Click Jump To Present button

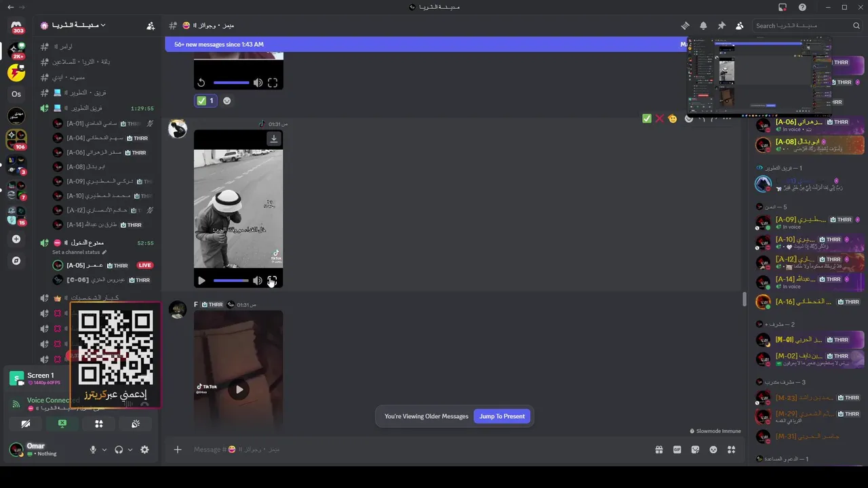502,416
